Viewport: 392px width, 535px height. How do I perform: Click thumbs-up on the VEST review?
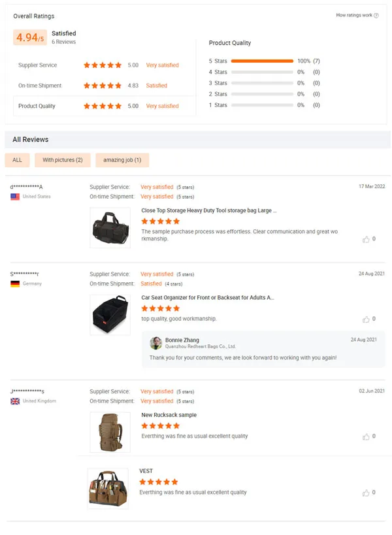tap(366, 493)
